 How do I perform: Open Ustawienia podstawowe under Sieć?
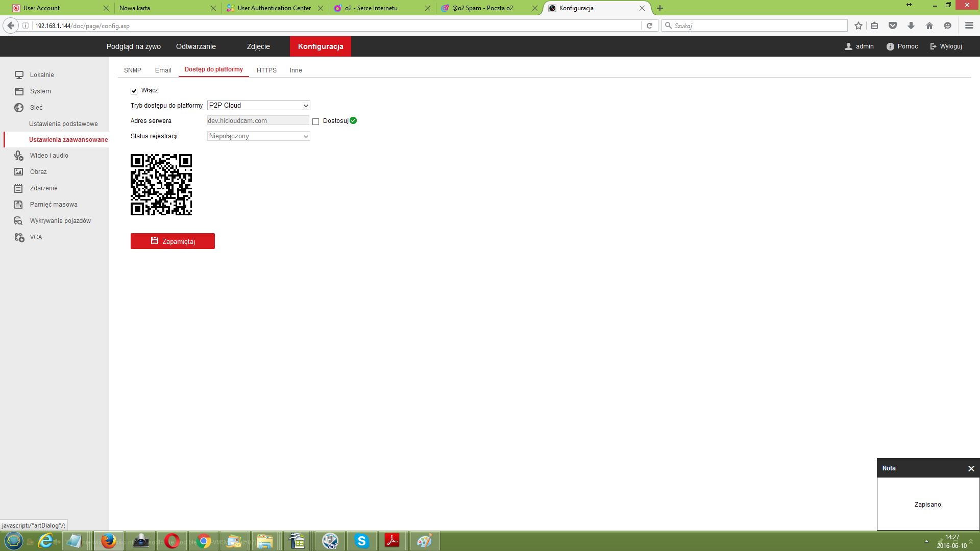[63, 124]
